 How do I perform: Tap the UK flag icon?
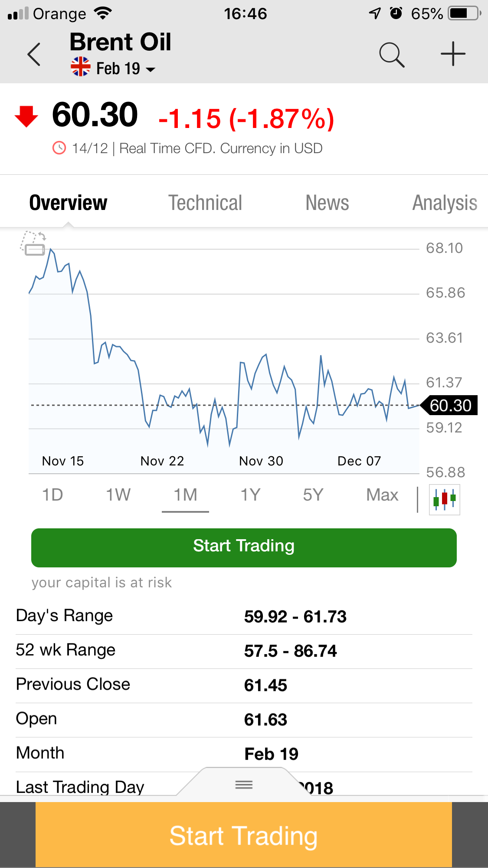pyautogui.click(x=81, y=67)
